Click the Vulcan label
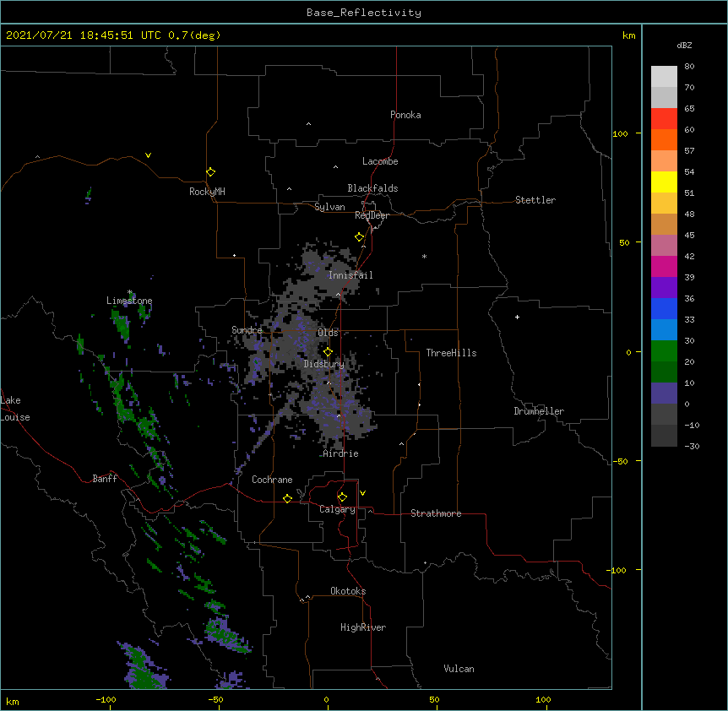Image resolution: width=728 pixels, height=711 pixels. 459,669
